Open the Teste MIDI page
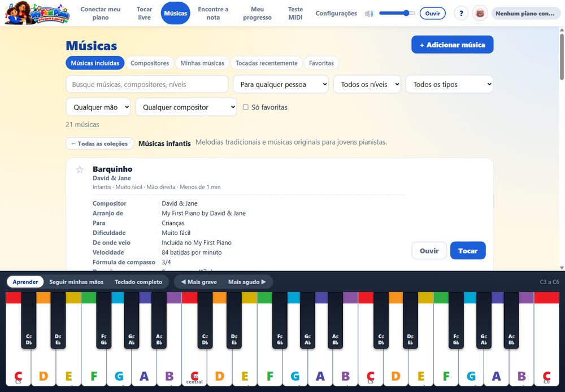565x392 pixels. point(295,14)
